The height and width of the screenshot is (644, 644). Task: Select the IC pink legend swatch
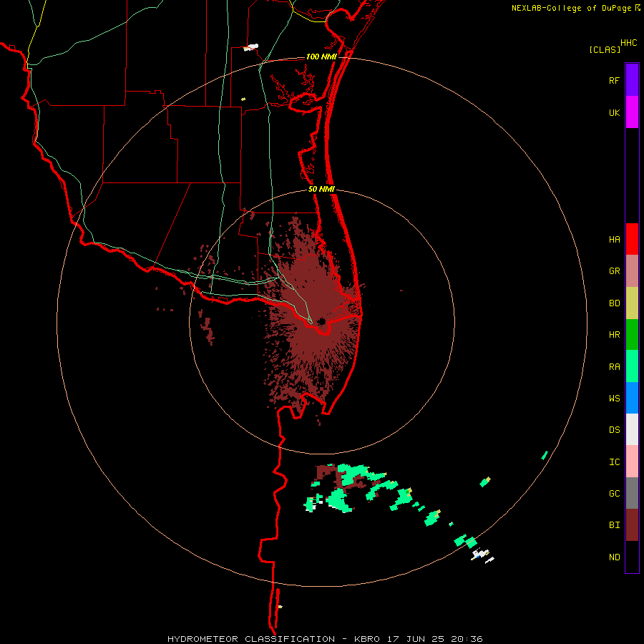click(632, 462)
